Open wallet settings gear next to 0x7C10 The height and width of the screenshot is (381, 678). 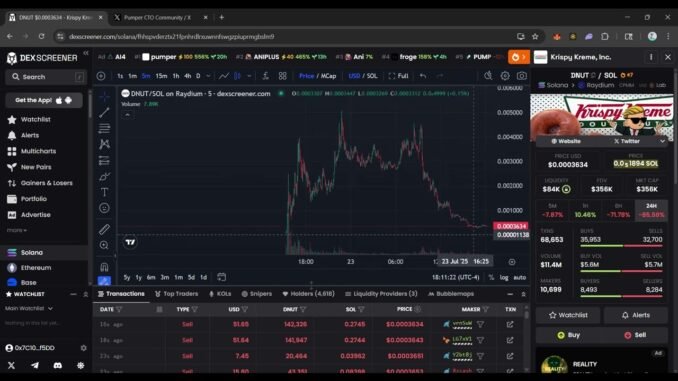(x=83, y=348)
